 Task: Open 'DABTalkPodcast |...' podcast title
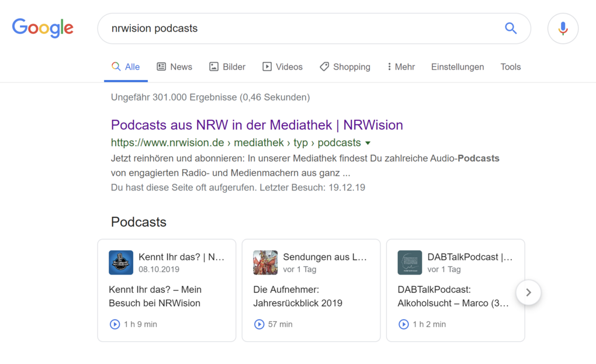470,257
